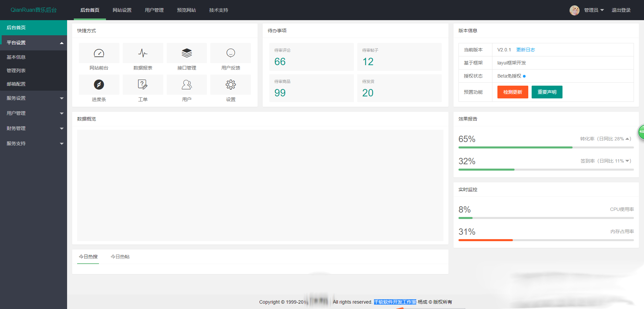Click the 当前版本 row label
644x309 pixels.
473,50
